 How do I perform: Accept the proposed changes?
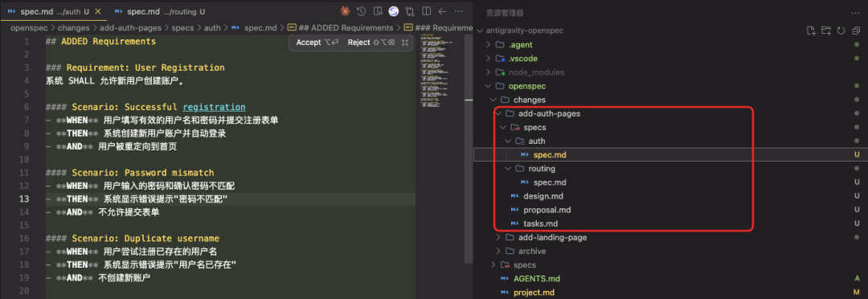317,43
